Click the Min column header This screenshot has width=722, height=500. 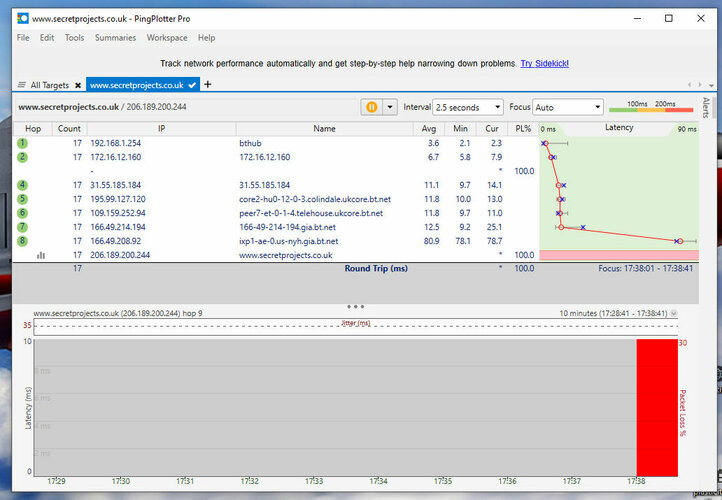point(460,129)
